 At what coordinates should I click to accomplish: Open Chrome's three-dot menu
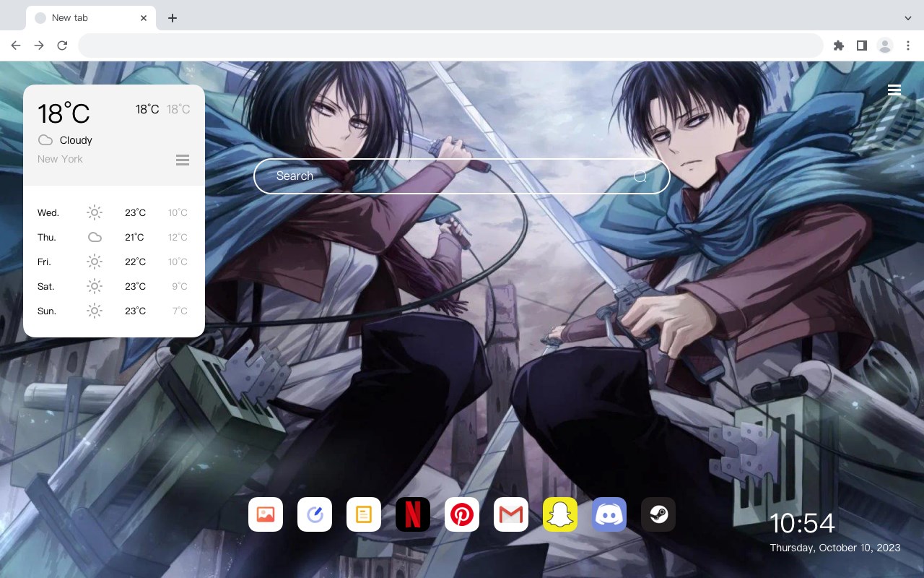point(908,46)
